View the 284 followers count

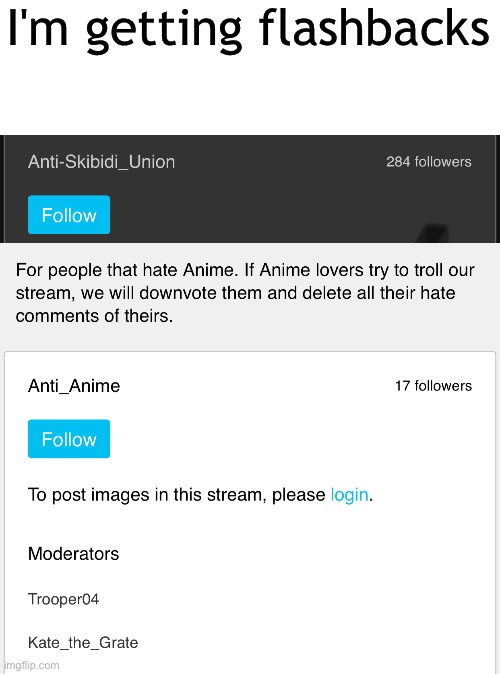[x=429, y=162]
